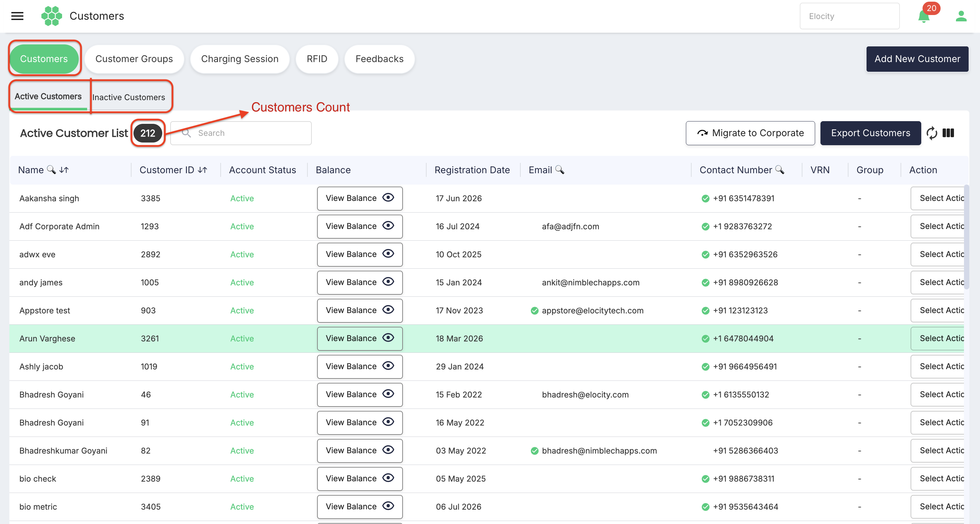Go to the Charging Session tab
Image resolution: width=980 pixels, height=524 pixels.
click(240, 59)
